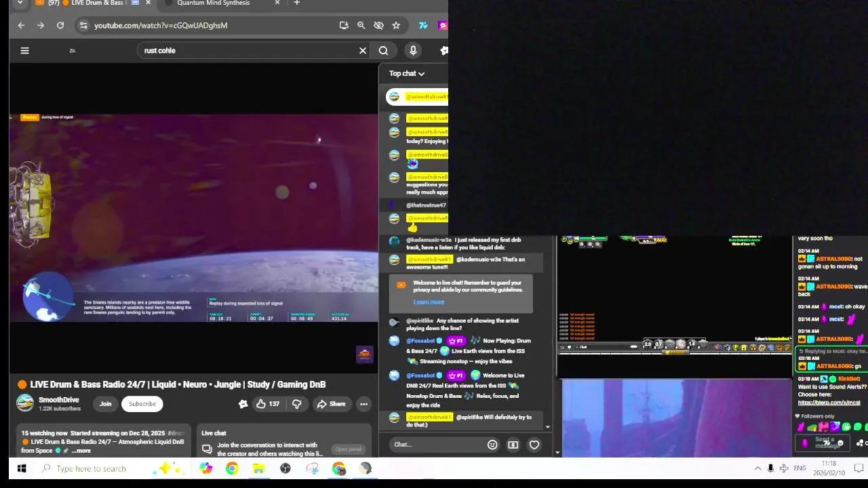The image size is (868, 488).
Task: Expand the Top chat dropdown
Action: click(x=407, y=73)
